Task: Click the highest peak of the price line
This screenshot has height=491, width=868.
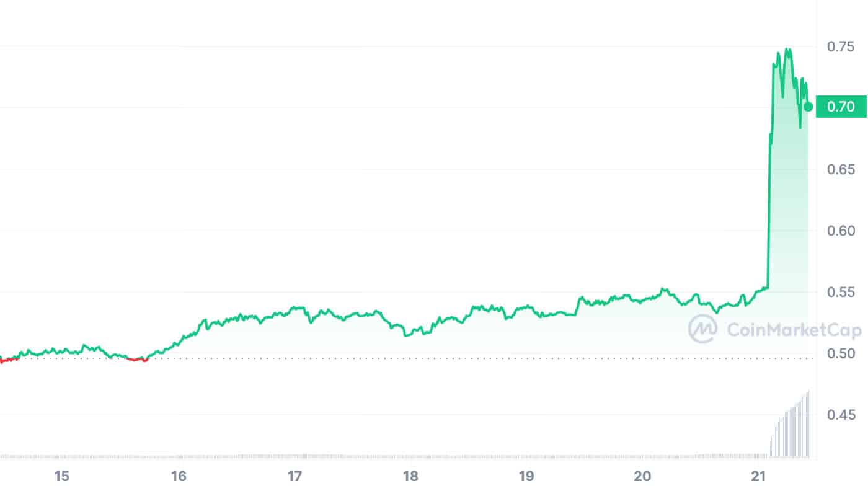Action: tap(787, 50)
